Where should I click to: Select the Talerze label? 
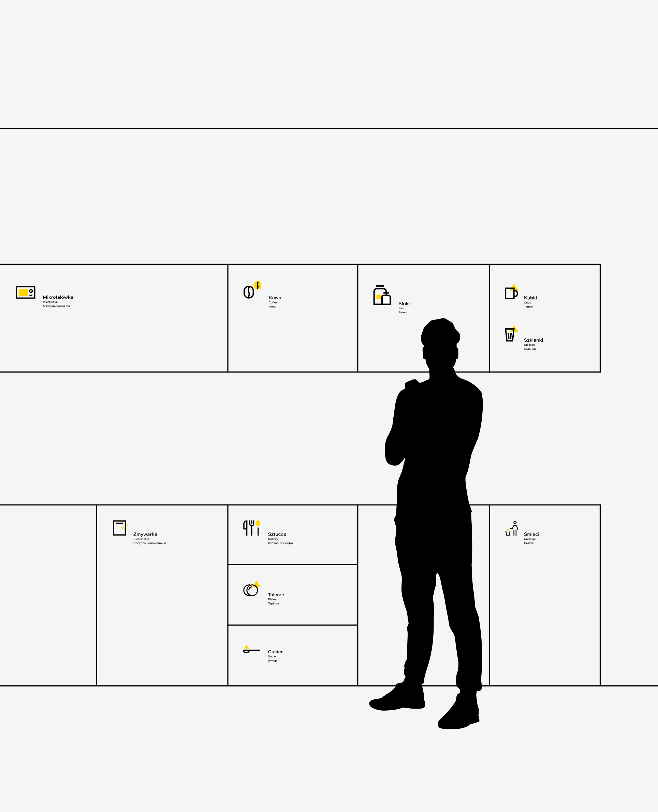pos(276,595)
